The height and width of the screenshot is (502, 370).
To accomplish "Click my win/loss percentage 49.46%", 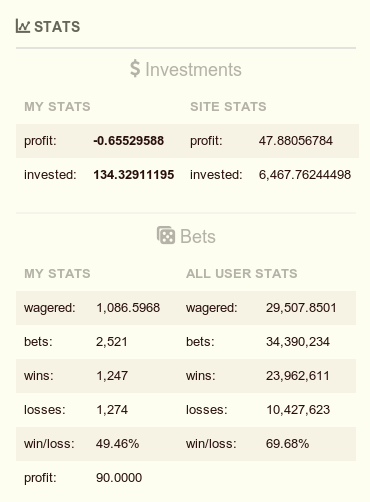I will [117, 444].
